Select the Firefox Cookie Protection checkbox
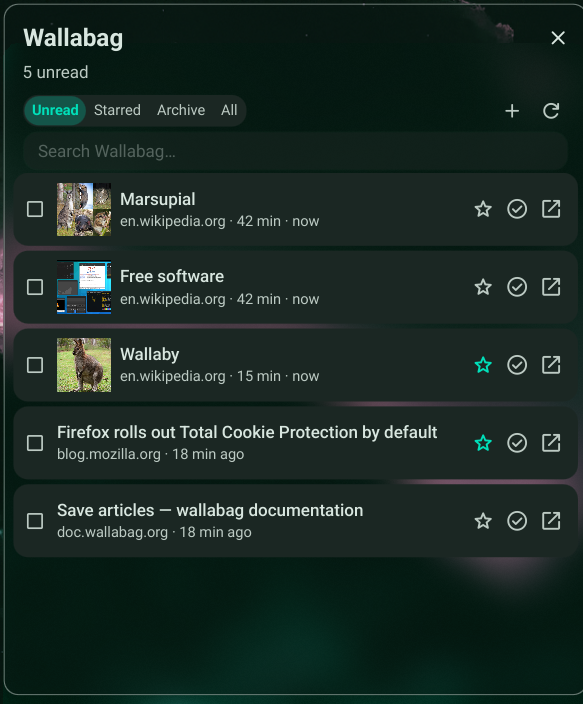Viewport: 583px width, 704px height. coord(35,443)
